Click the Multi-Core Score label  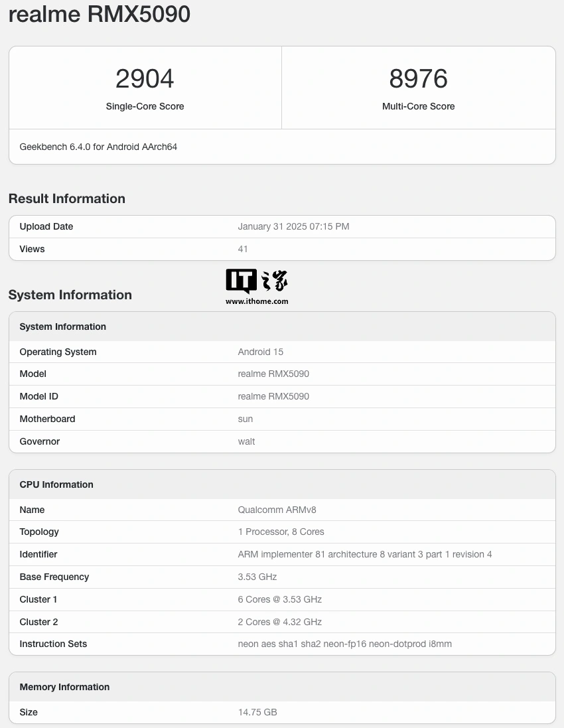418,106
